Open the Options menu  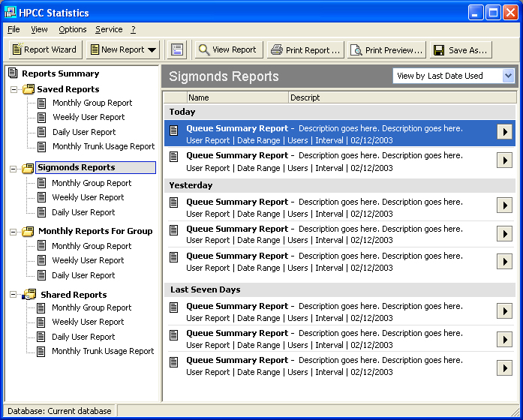[x=73, y=29]
